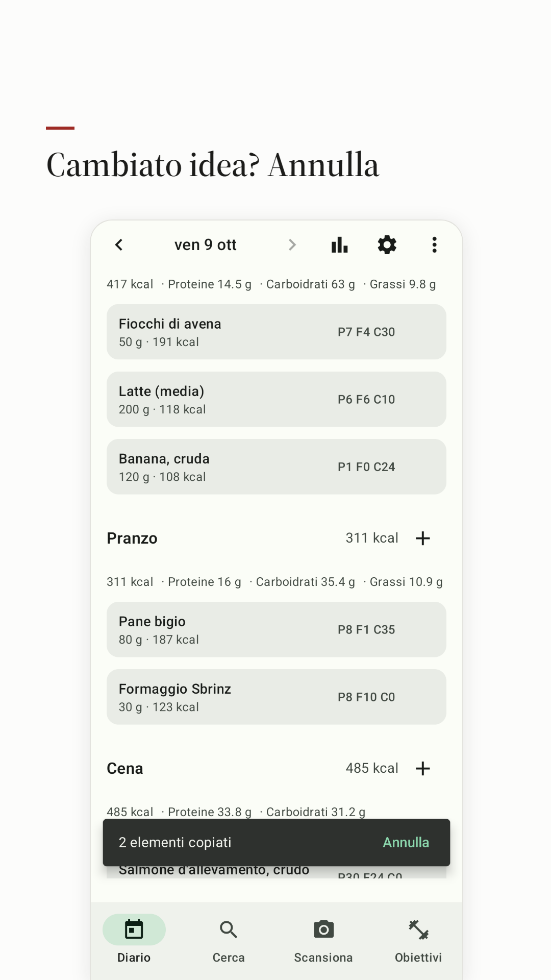Open the Pane bigio entry
Viewport: 551px width, 980px height.
tap(277, 629)
